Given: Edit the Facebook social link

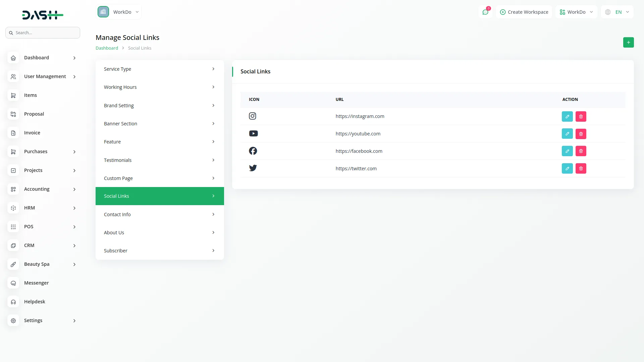Looking at the screenshot, I should pyautogui.click(x=567, y=151).
